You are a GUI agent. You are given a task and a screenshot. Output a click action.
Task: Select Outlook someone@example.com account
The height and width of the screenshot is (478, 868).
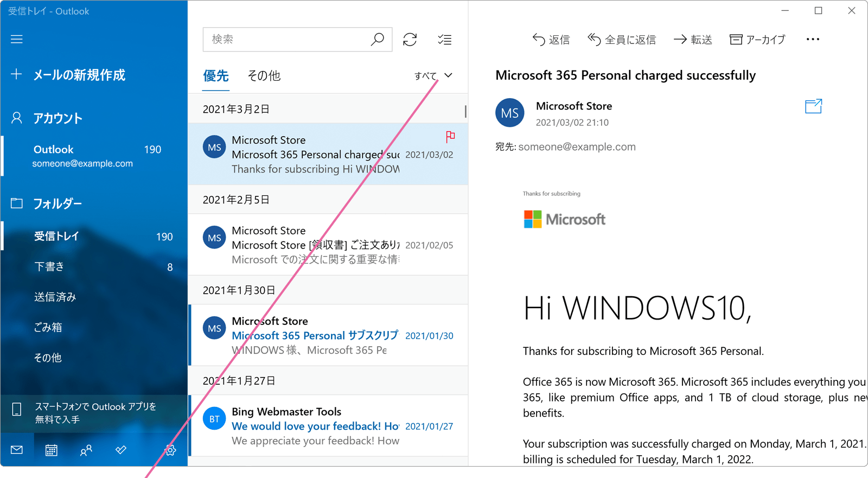[94, 156]
